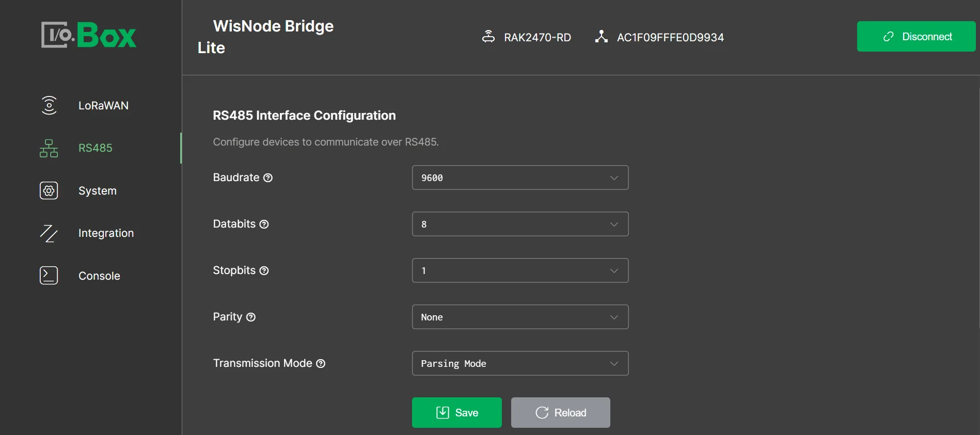Open the Integration menu item

pos(106,233)
